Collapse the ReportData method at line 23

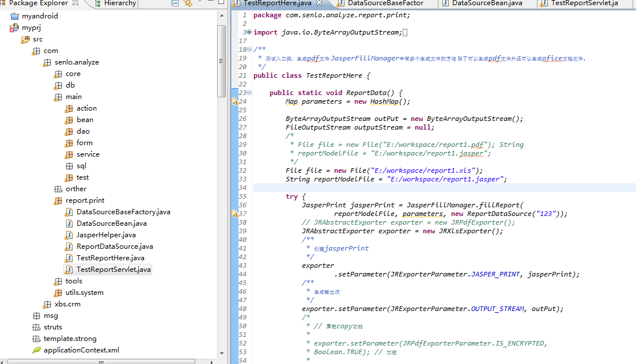(x=249, y=93)
